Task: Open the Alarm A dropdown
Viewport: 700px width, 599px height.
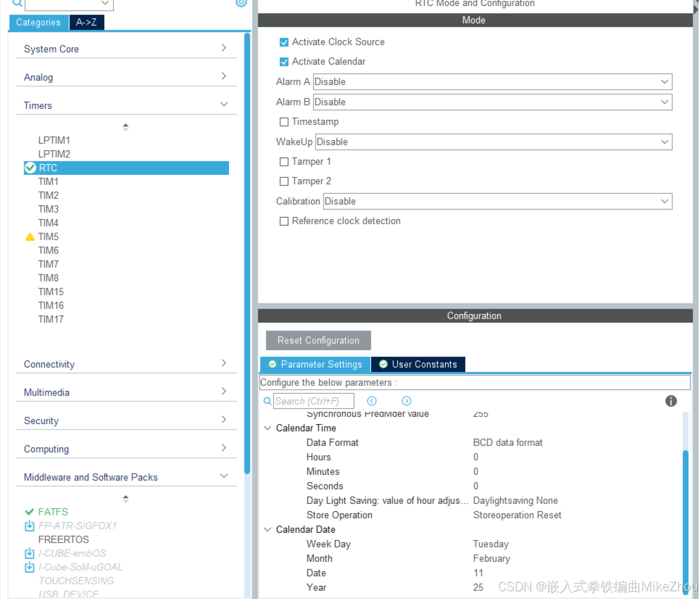Action: [492, 82]
